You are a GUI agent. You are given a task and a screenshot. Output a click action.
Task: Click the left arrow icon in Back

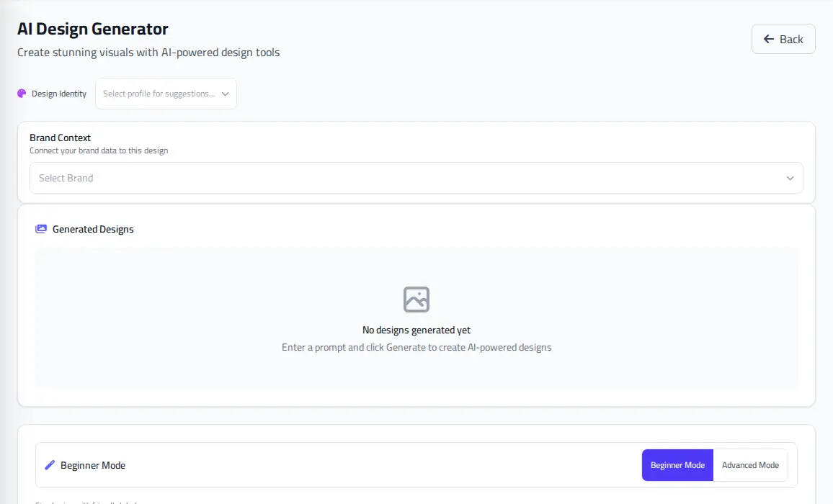[768, 39]
